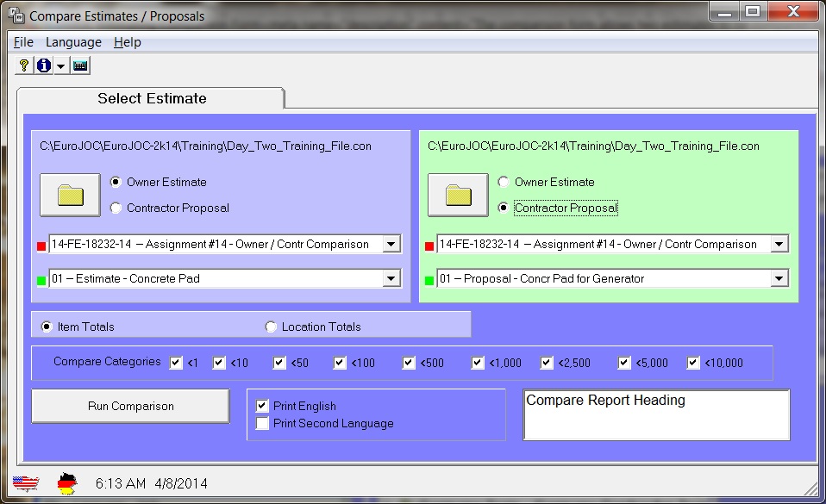Click the blue info icon in toolbar
Viewport: 826px width, 504px height.
click(43, 65)
